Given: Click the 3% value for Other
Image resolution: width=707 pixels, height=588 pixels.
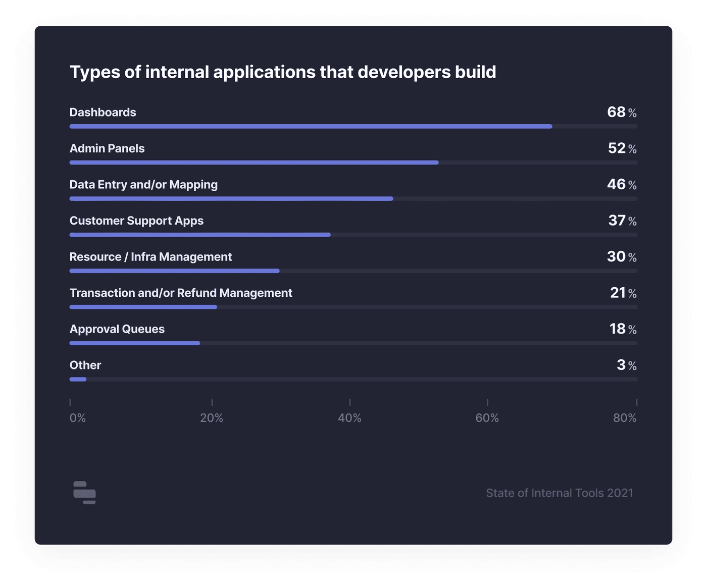Looking at the screenshot, I should click(626, 365).
